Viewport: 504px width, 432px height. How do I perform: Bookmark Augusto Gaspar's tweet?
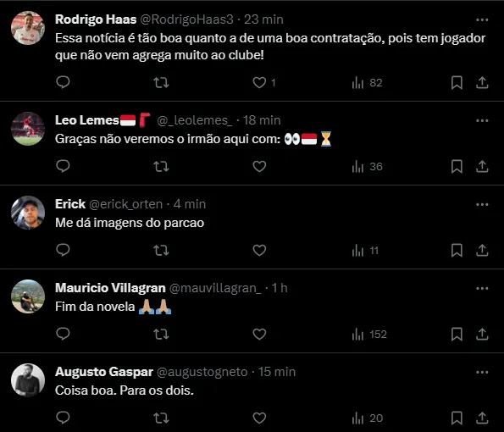click(x=457, y=418)
